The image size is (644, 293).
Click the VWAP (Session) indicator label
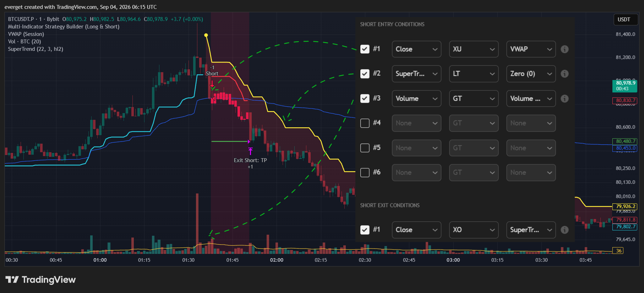(x=26, y=34)
